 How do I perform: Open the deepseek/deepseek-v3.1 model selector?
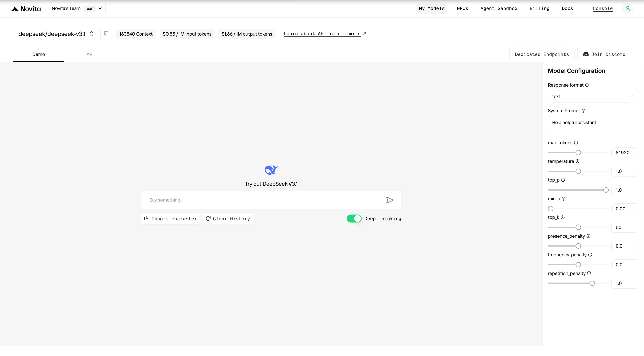pyautogui.click(x=56, y=34)
